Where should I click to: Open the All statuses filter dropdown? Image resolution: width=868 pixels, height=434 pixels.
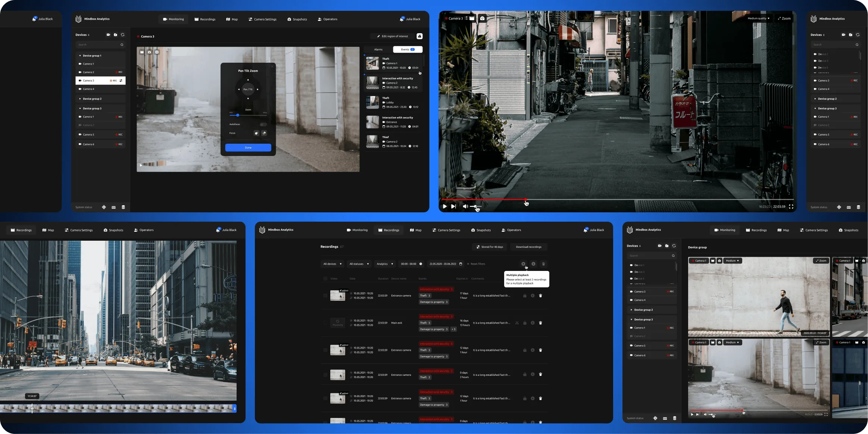tap(359, 264)
